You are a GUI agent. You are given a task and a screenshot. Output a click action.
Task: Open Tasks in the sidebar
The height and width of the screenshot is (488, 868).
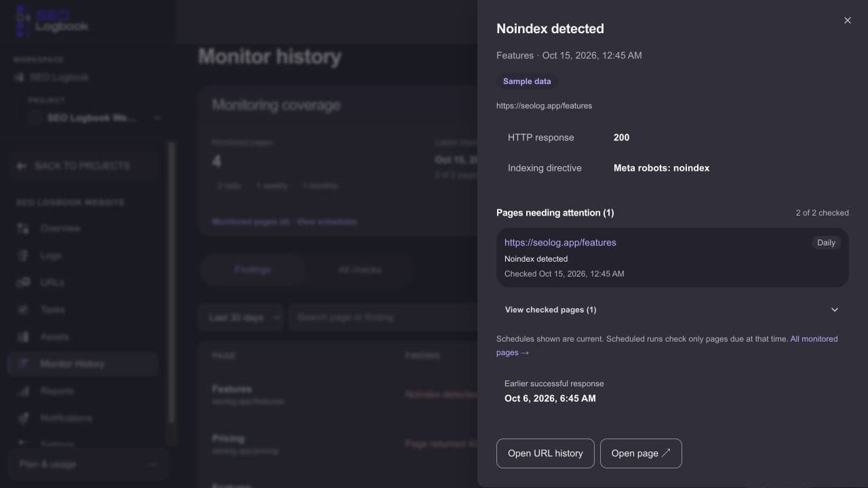[83, 310]
